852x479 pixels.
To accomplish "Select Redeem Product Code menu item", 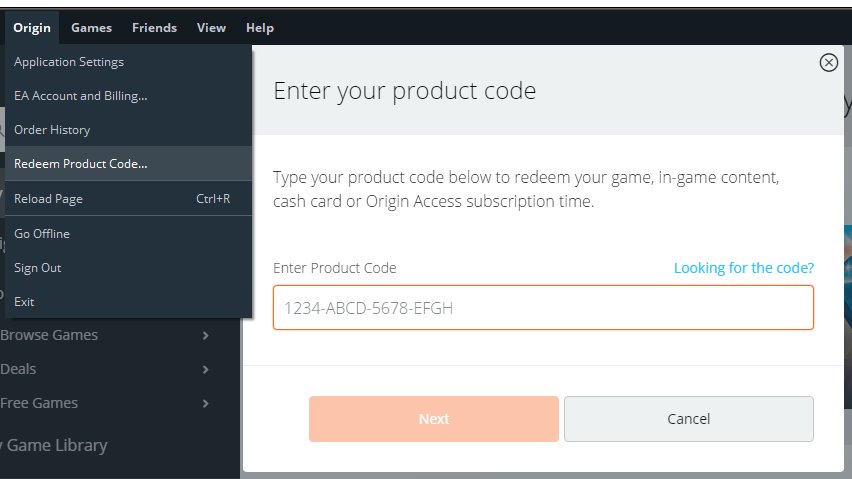I will (81, 164).
